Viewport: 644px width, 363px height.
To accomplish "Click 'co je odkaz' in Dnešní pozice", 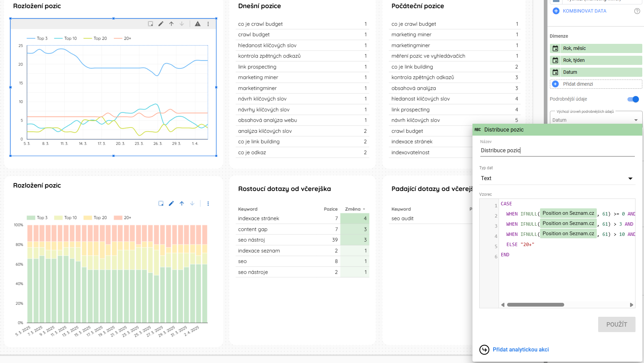I will [252, 153].
